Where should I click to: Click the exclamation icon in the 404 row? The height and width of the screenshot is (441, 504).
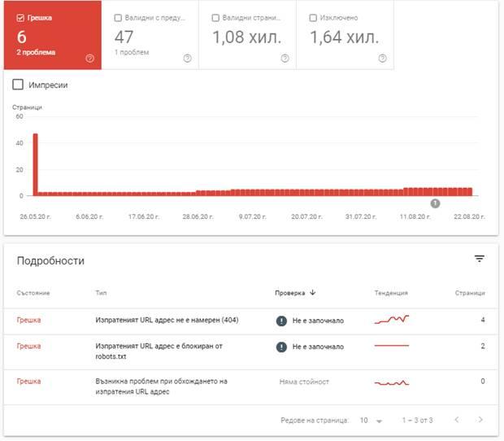tap(281, 321)
